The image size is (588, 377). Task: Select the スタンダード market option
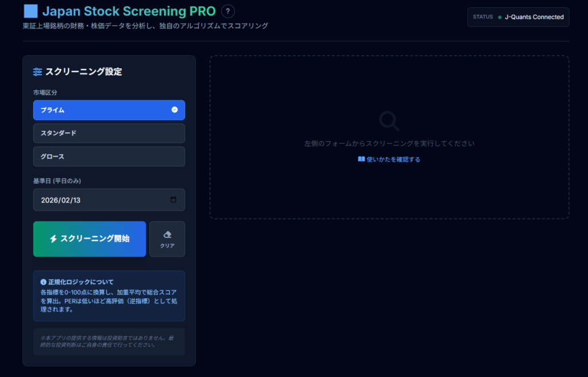[109, 133]
